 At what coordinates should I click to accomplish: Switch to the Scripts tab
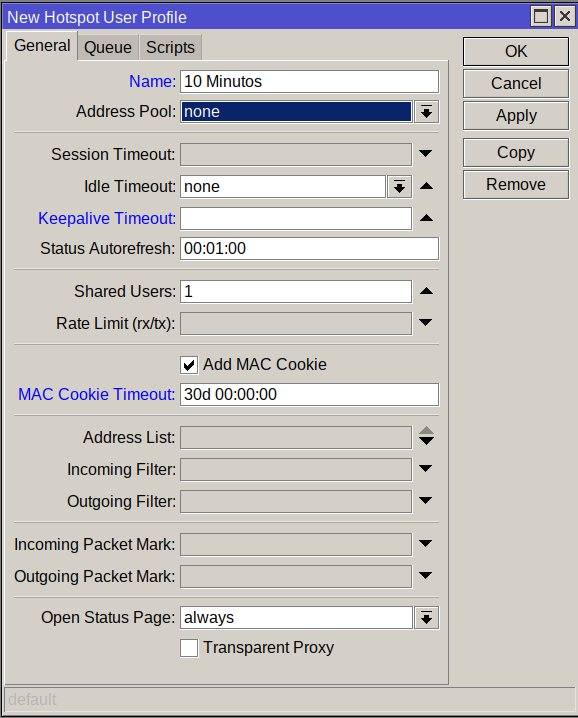point(170,48)
